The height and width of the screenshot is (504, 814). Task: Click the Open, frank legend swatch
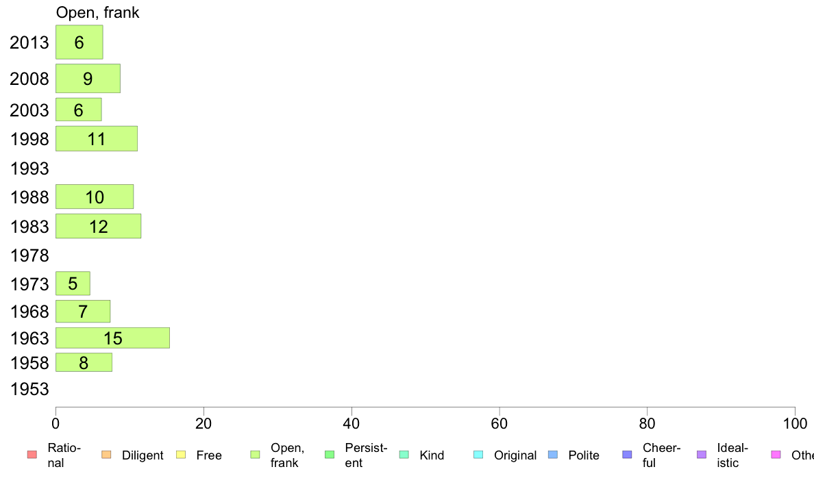click(x=255, y=455)
